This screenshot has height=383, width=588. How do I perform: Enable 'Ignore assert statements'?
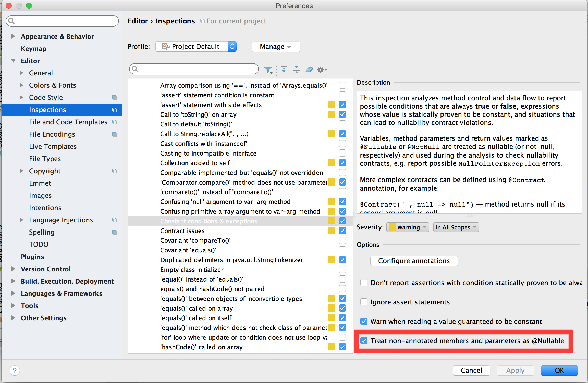pyautogui.click(x=364, y=302)
